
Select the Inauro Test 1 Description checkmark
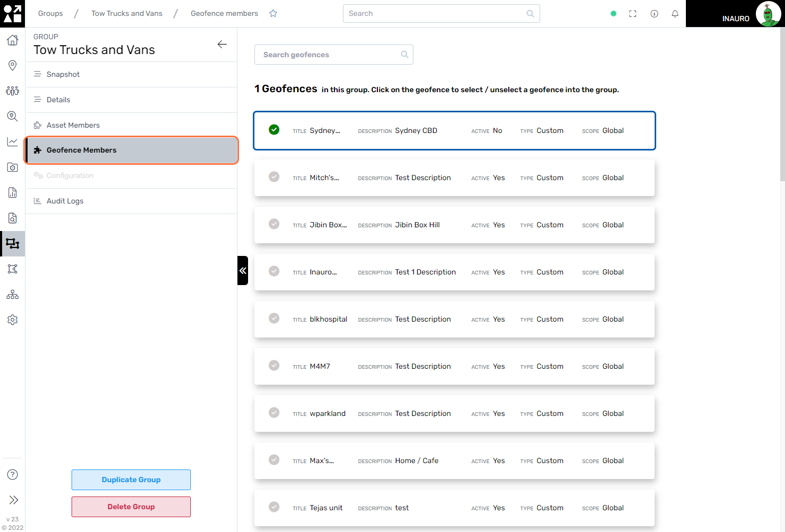click(x=274, y=271)
